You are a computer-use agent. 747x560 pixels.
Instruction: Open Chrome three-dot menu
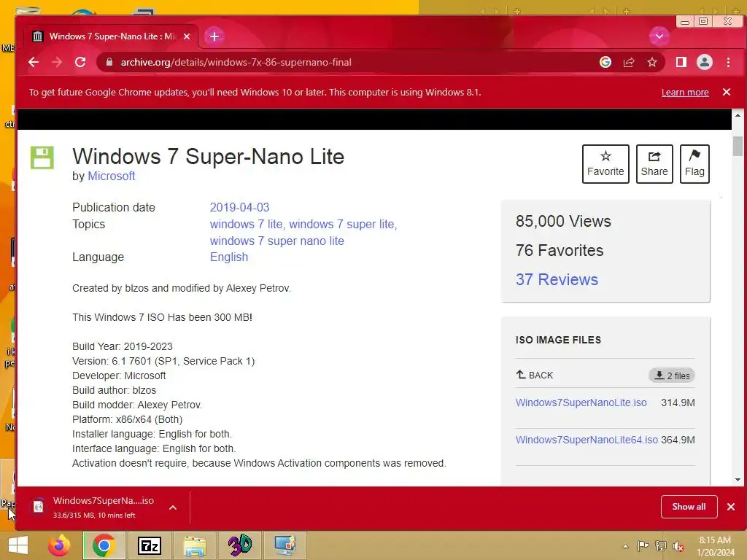click(729, 62)
